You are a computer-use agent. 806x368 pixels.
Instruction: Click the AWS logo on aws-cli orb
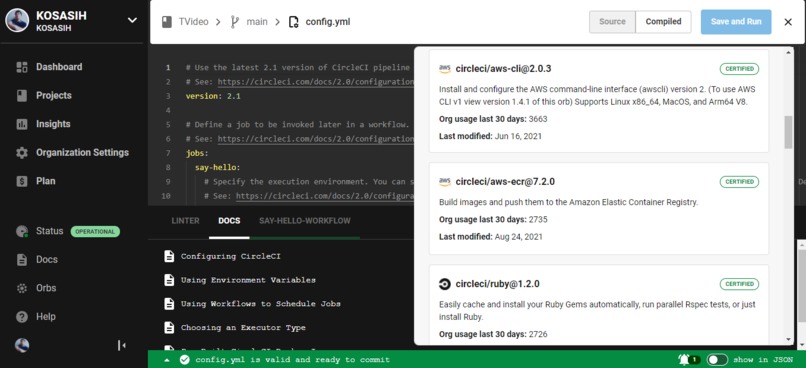(445, 69)
